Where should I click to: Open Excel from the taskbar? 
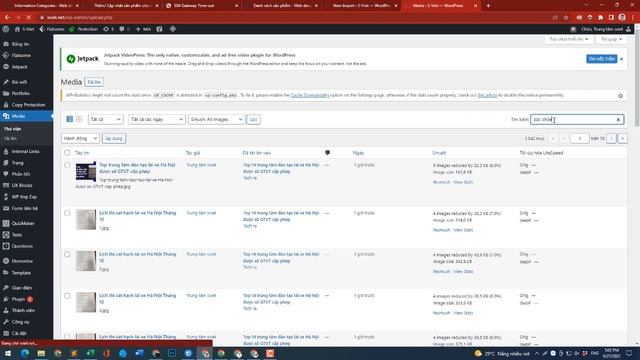(90, 353)
